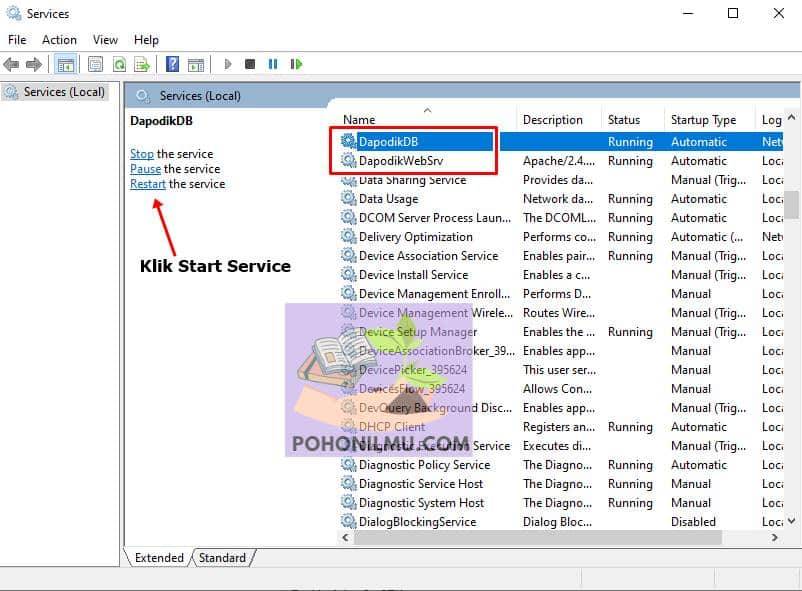
Task: Select the Data Usage service
Action: [x=561, y=199]
